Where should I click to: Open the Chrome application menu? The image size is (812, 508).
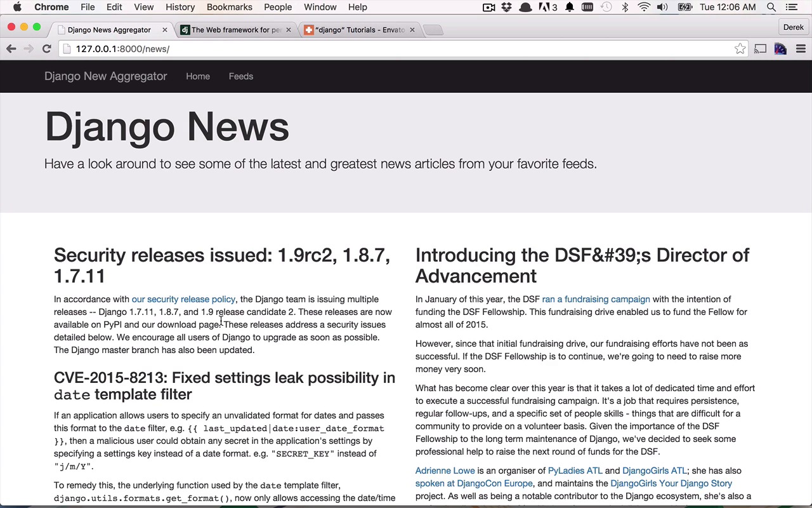(51, 7)
